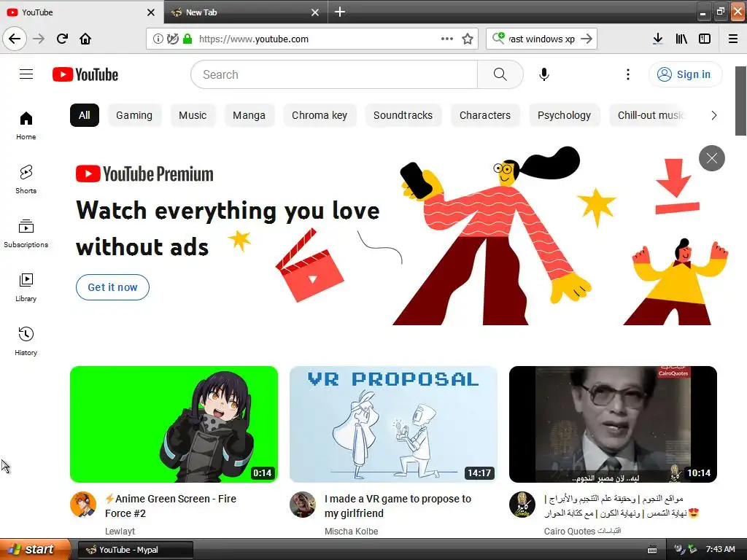The width and height of the screenshot is (747, 560).
Task: Open the Windows start button
Action: click(x=35, y=549)
